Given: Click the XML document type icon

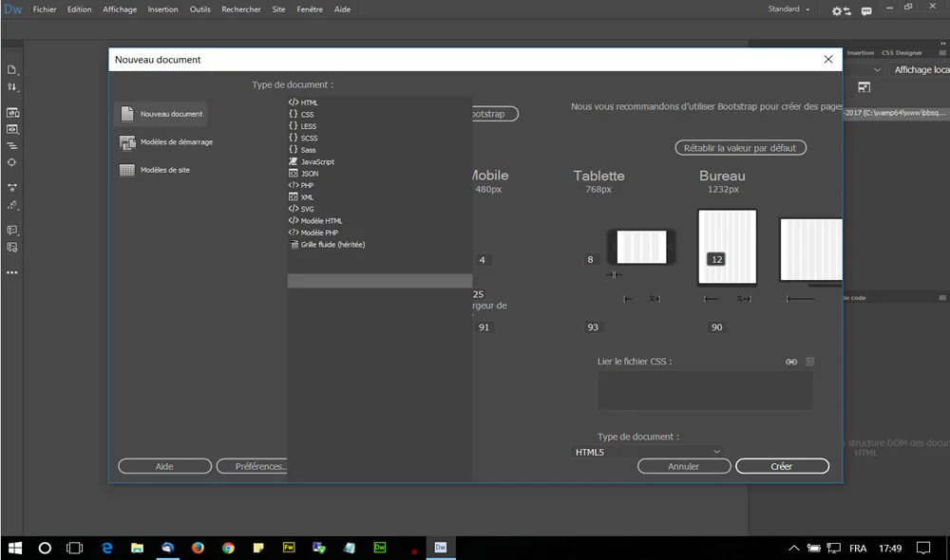Looking at the screenshot, I should [294, 196].
